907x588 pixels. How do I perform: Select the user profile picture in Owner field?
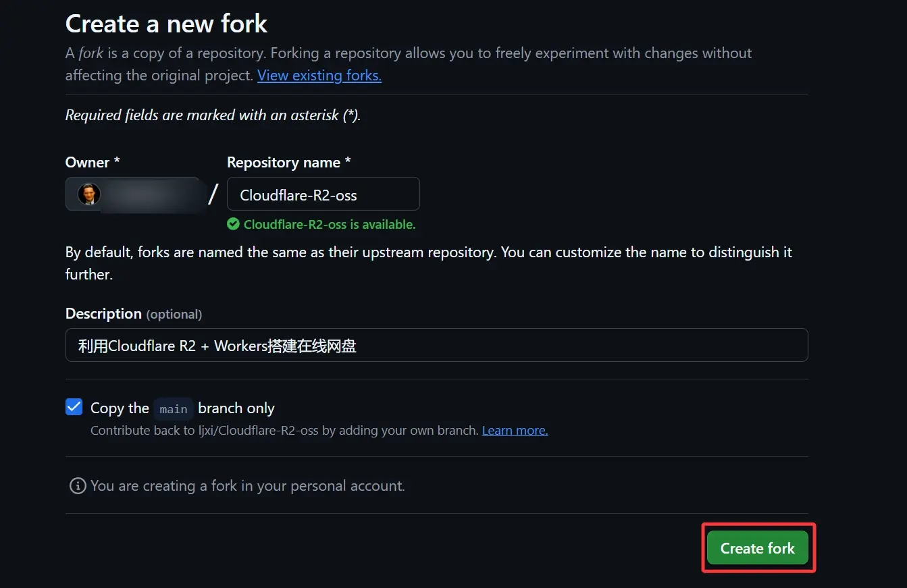click(88, 194)
